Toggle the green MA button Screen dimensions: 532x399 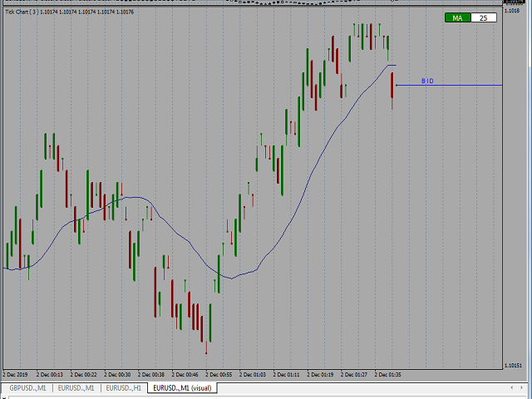pos(458,17)
